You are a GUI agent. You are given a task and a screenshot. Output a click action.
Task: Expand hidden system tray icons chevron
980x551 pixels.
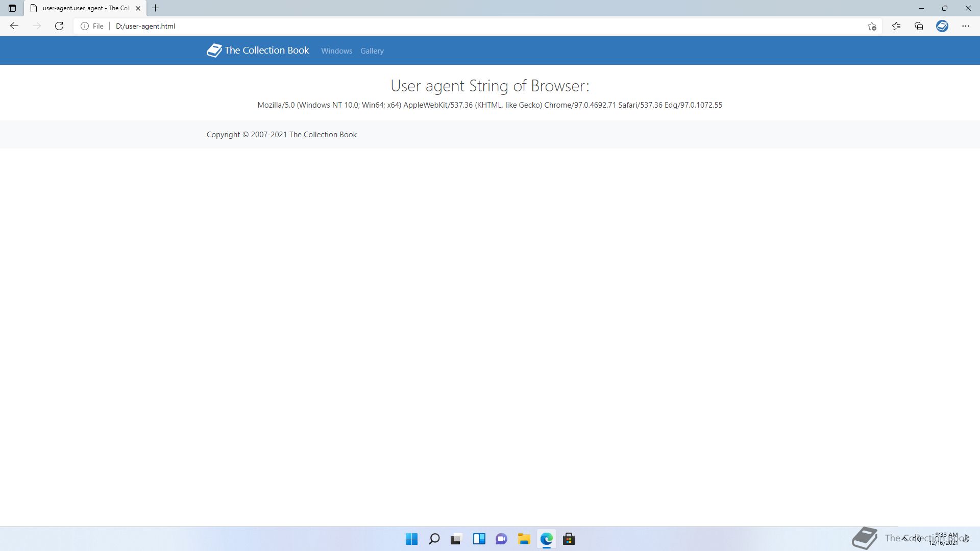904,538
